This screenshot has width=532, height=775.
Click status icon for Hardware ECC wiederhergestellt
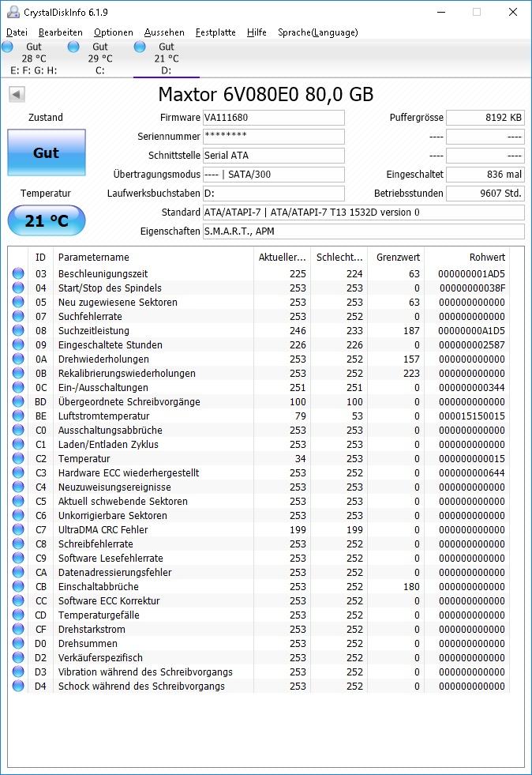(18, 472)
